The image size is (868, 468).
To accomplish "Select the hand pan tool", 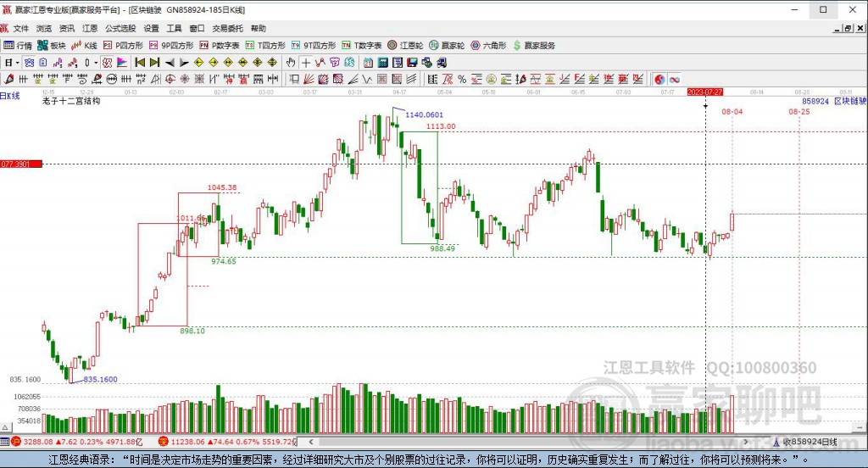I will click(x=290, y=63).
